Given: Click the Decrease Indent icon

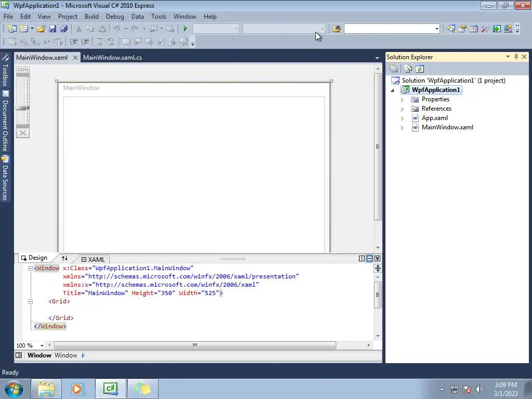Looking at the screenshot, I should coord(73,42).
